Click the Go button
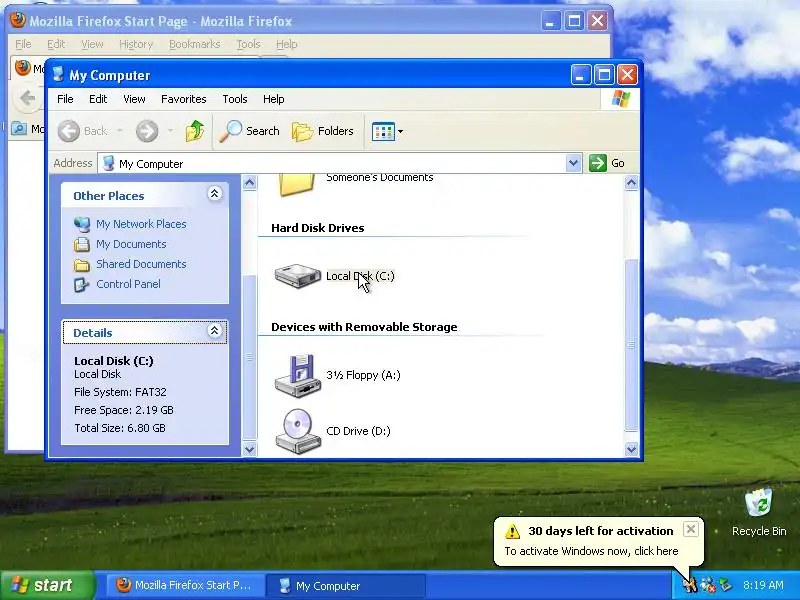The image size is (800, 600). coord(607,163)
